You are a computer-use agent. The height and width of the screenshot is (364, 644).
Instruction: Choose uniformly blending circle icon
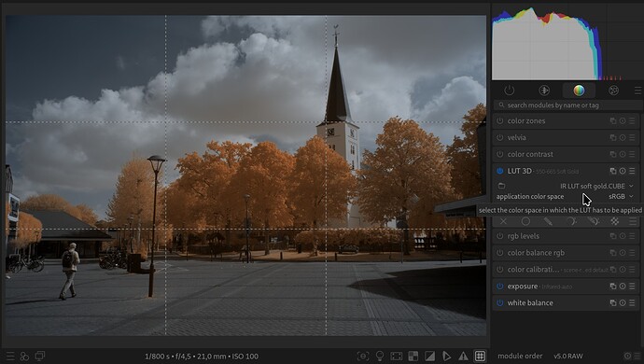click(525, 221)
